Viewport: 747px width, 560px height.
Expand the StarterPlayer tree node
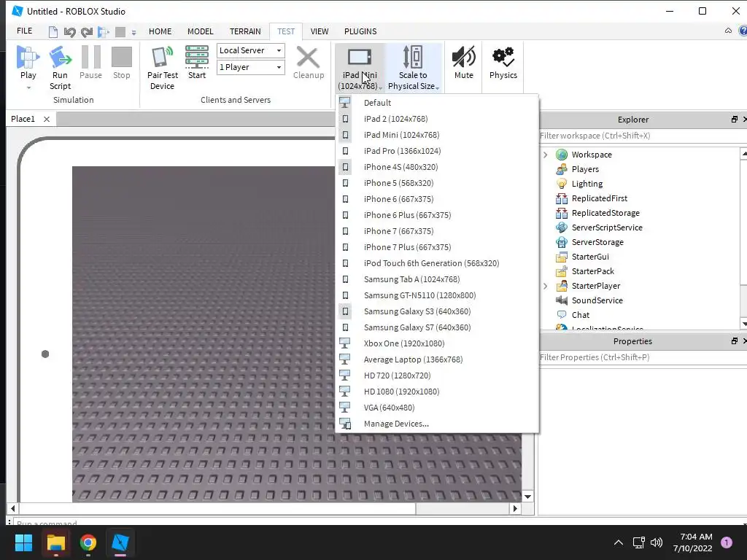click(x=546, y=286)
